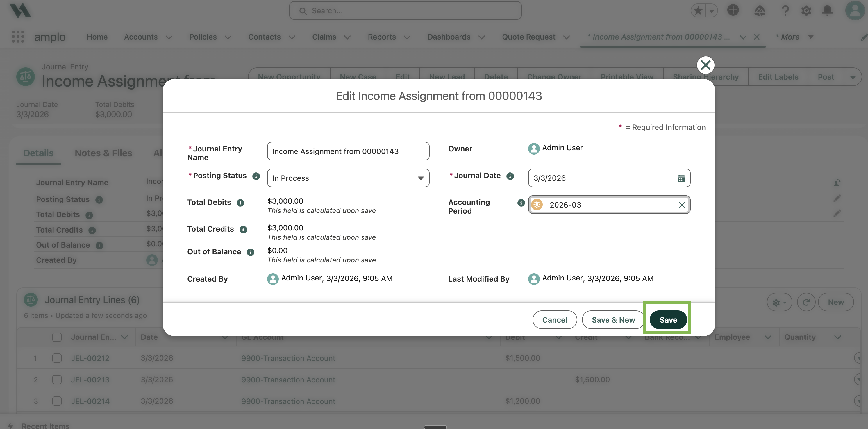
Task: Close the Edit dialog with X icon
Action: (x=706, y=65)
